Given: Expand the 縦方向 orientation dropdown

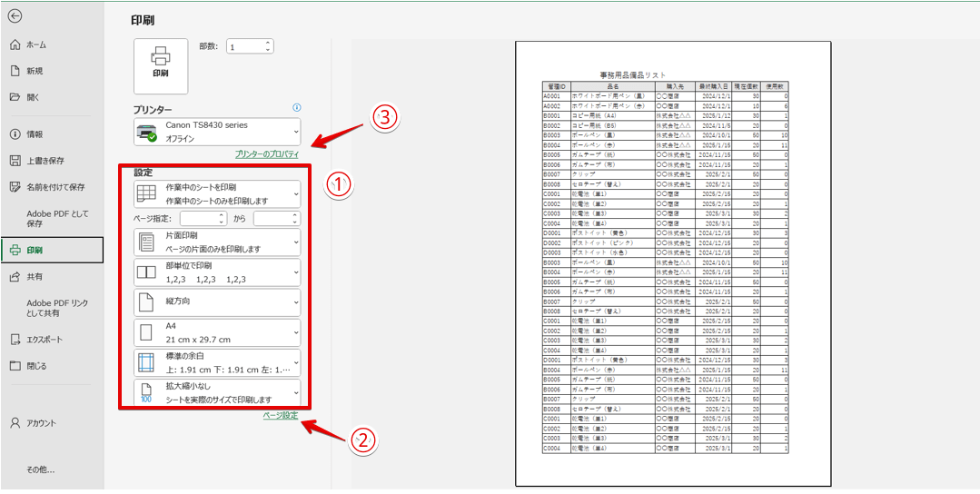Looking at the screenshot, I should click(x=217, y=301).
